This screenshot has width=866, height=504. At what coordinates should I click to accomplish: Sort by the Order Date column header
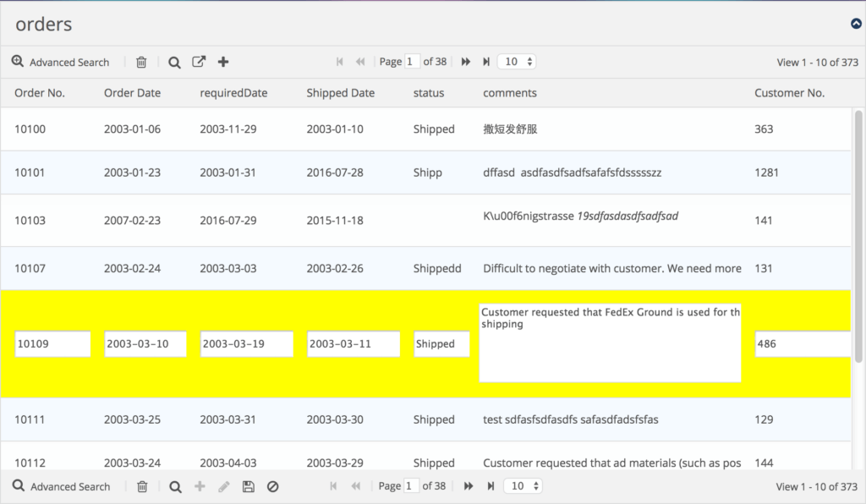(132, 93)
